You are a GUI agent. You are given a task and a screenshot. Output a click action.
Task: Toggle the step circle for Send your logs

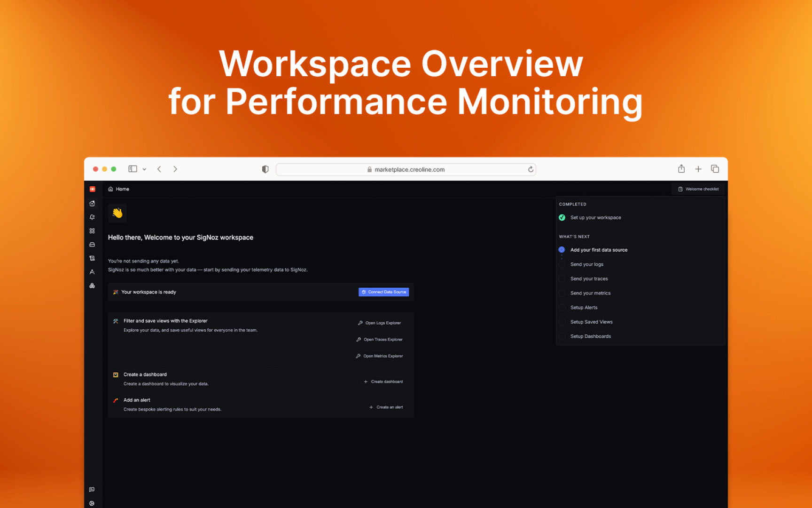562,264
